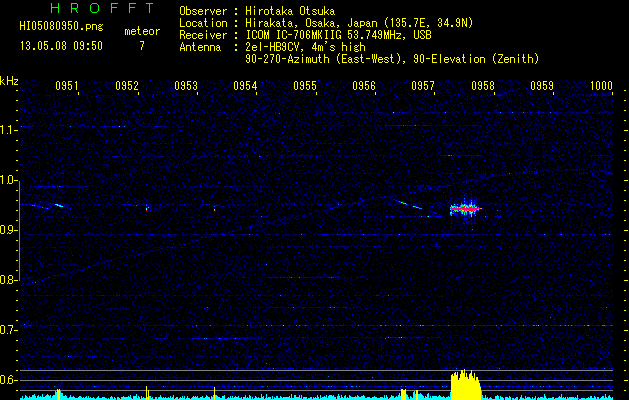Click the meteor echo dot near 0952
The image size is (629, 400).
(146, 208)
